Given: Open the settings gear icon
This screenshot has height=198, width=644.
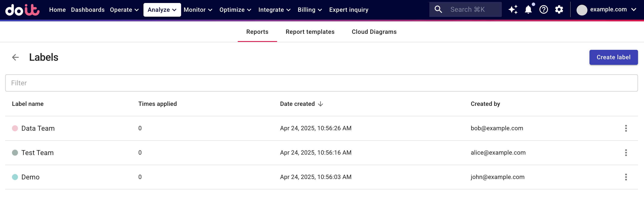Looking at the screenshot, I should (x=559, y=10).
